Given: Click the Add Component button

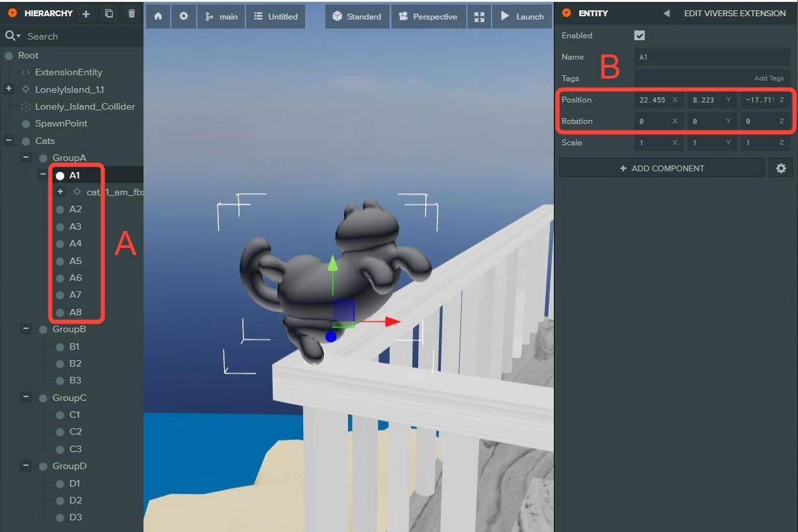Looking at the screenshot, I should click(x=662, y=168).
